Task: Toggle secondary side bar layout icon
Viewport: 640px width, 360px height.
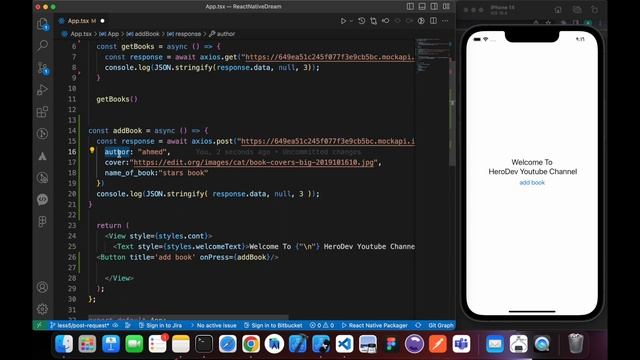Action: click(x=434, y=7)
